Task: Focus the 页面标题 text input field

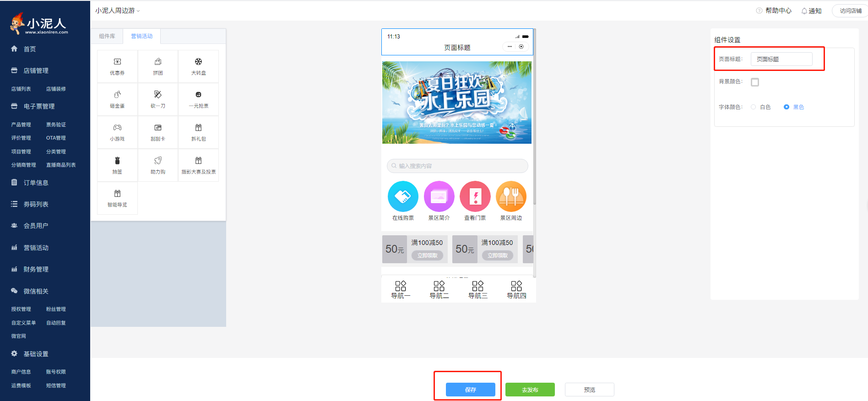Action: (781, 59)
